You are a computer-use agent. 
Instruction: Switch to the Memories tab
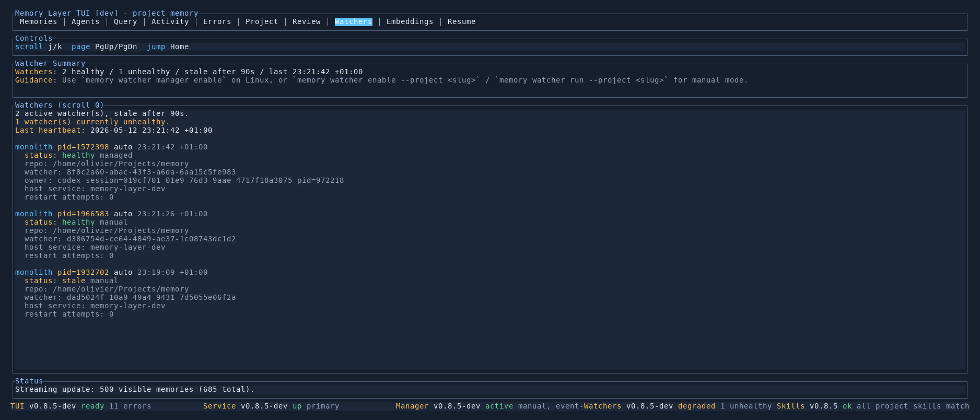(x=38, y=21)
